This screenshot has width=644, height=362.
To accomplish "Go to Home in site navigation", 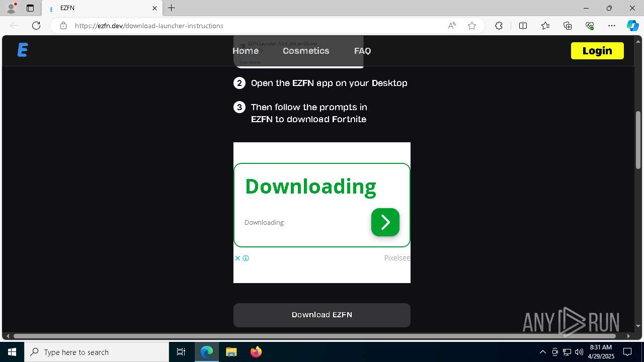I will coord(246,51).
